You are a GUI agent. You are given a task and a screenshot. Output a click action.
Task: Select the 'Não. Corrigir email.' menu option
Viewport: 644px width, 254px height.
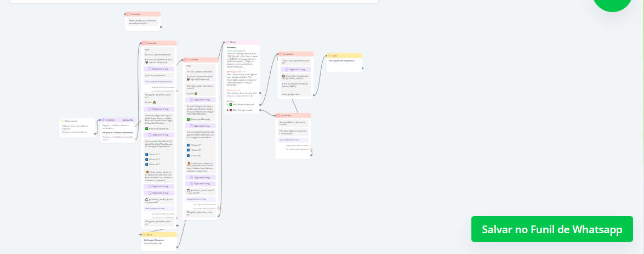click(x=242, y=110)
